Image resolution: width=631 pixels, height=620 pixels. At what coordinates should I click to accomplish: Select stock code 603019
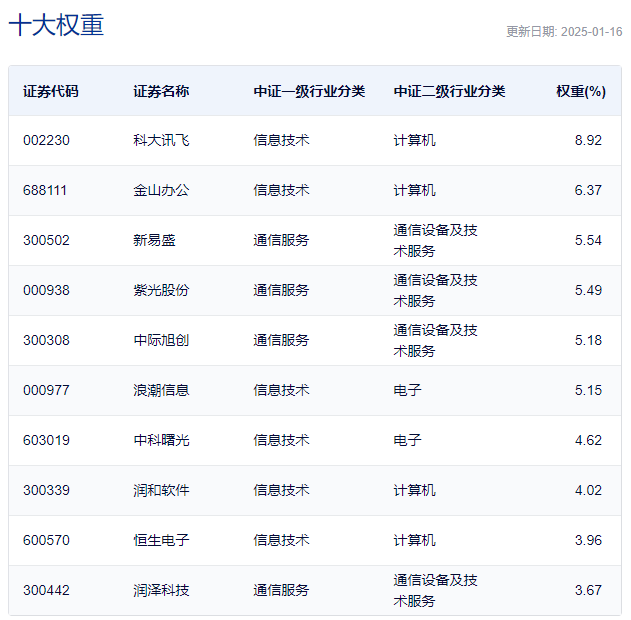point(46,440)
